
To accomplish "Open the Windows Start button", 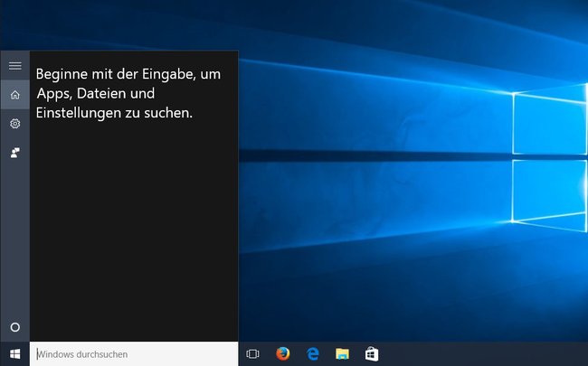I will (x=15, y=354).
